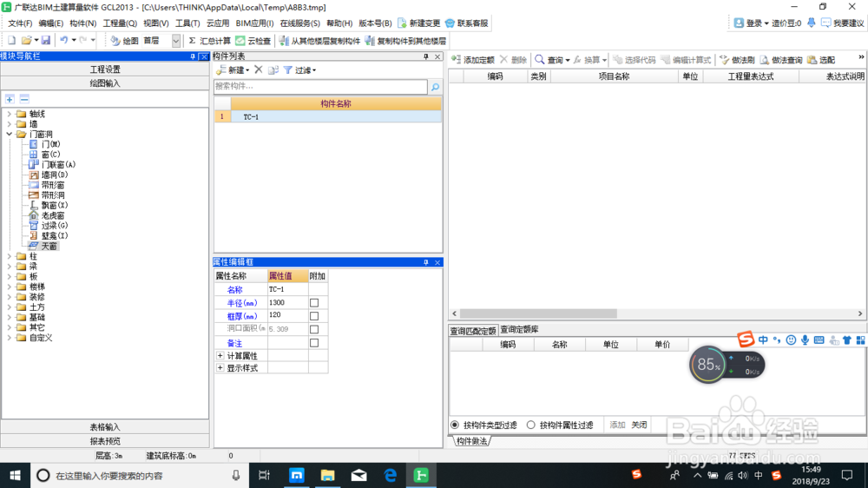
Task: Select 过梁(G) item in tree
Action: coord(49,226)
